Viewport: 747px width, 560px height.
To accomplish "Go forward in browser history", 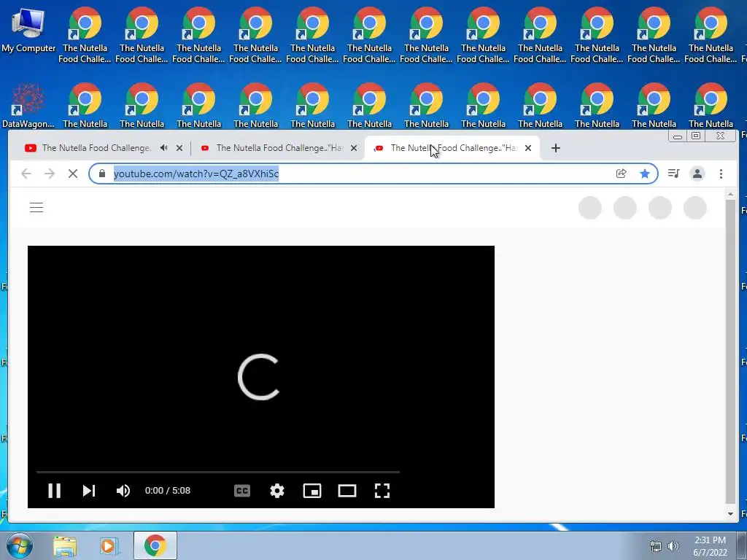I will (x=50, y=174).
